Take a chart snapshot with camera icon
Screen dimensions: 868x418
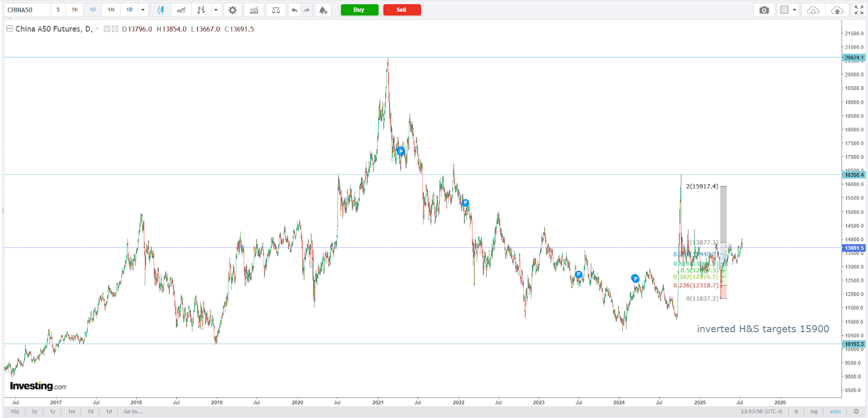point(764,10)
